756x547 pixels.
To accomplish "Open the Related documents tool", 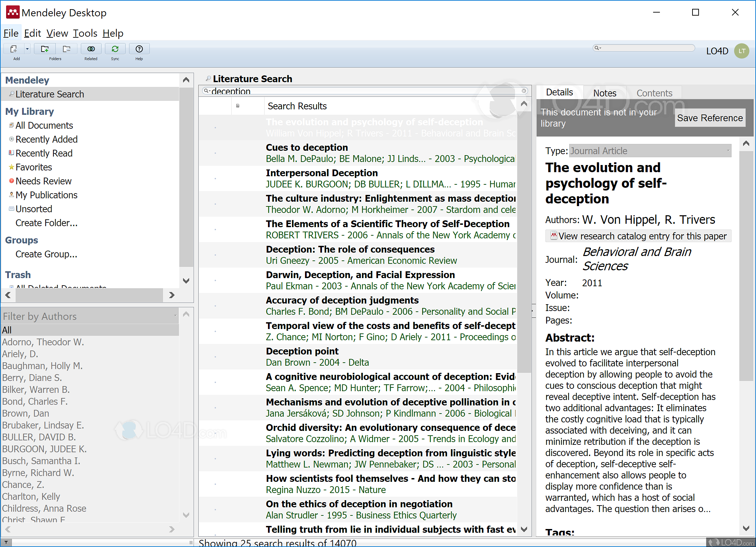I will click(x=91, y=49).
